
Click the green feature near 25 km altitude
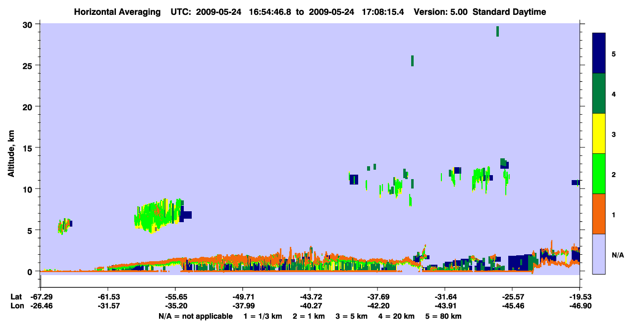[412, 61]
